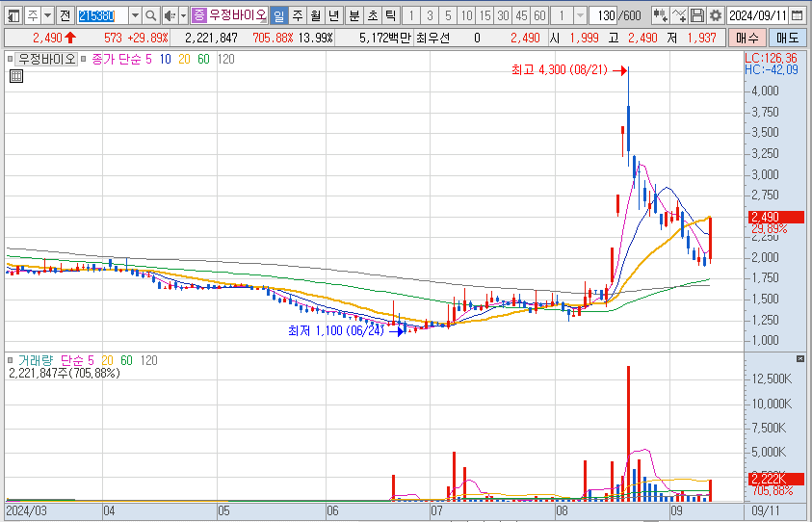This screenshot has width=812, height=522.
Task: Click the add indicator line icon
Action: (679, 16)
